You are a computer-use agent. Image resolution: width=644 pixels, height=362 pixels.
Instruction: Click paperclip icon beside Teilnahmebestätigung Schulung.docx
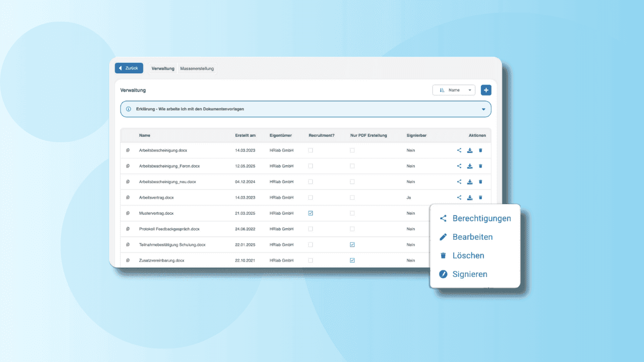point(128,245)
